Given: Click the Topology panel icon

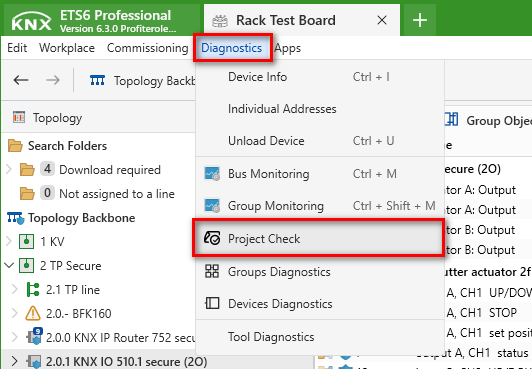Looking at the screenshot, I should (19, 117).
